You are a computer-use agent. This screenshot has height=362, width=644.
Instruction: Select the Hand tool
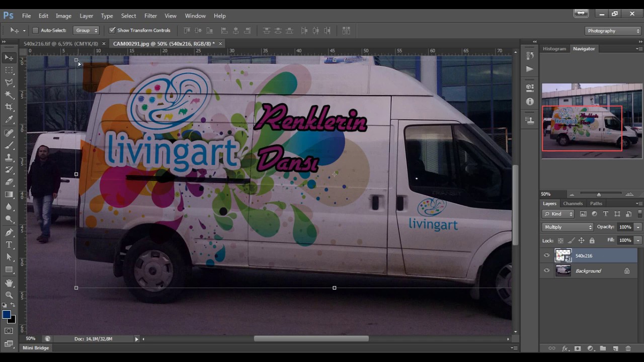tap(9, 283)
